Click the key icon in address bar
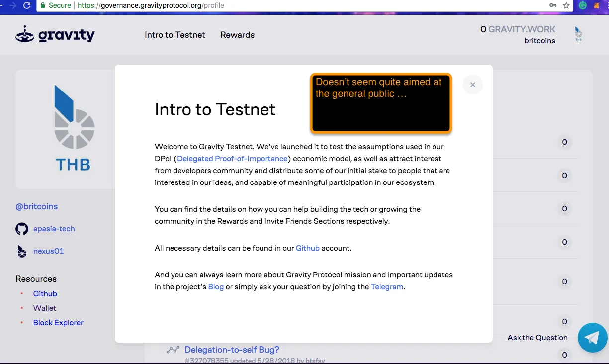The height and width of the screenshot is (364, 609). click(553, 5)
